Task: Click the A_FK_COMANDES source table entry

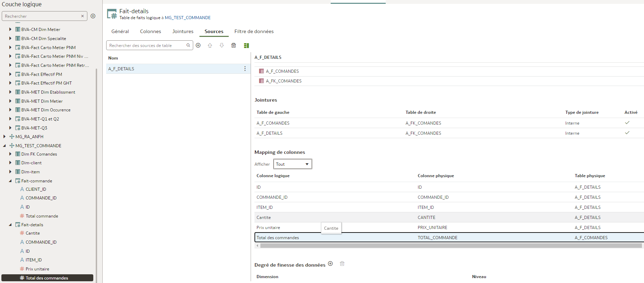Action: pos(284,81)
